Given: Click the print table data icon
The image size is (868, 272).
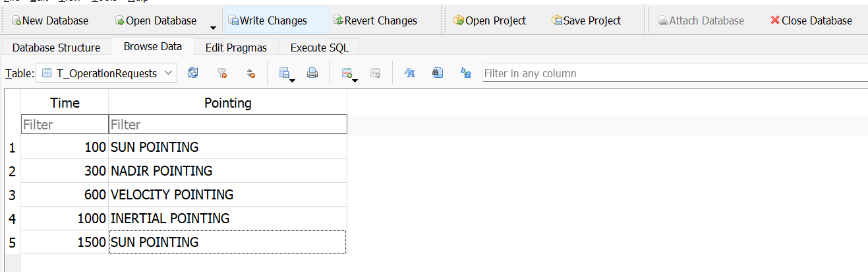Looking at the screenshot, I should point(312,73).
